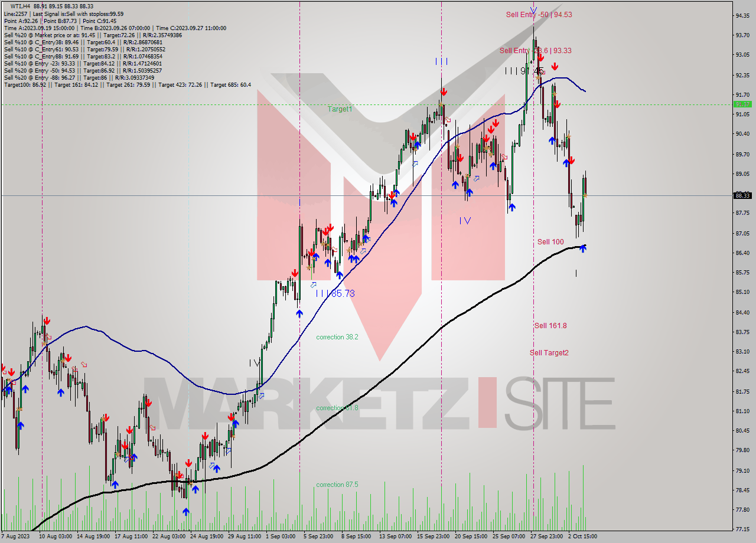Viewport: 756px width, 543px height.
Task: Click the Time A:2023.09.19 info line
Action: coord(115,28)
